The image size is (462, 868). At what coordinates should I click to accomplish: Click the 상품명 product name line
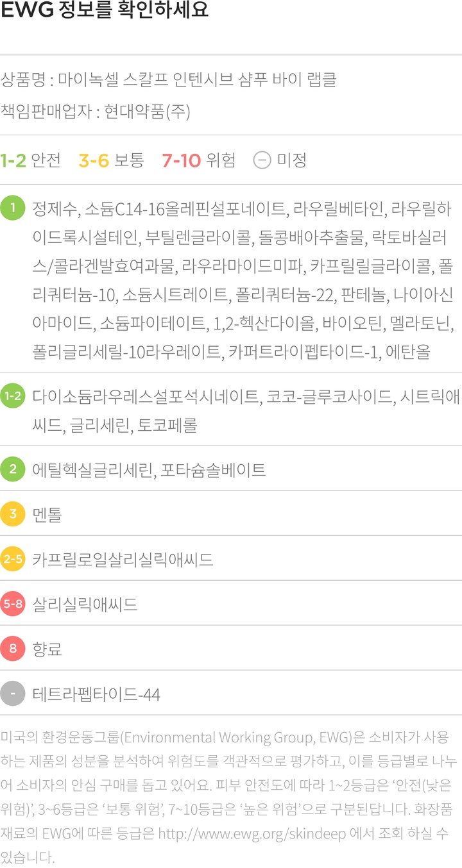pos(169,80)
